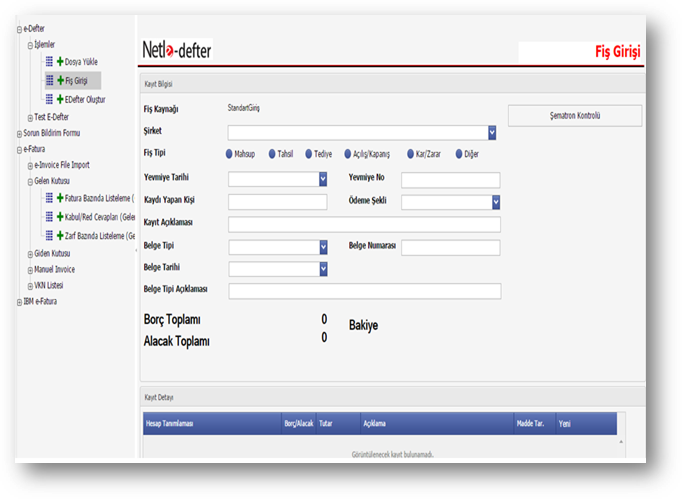
Task: Click the grid icon beside Fiş Girişi
Action: (x=50, y=80)
